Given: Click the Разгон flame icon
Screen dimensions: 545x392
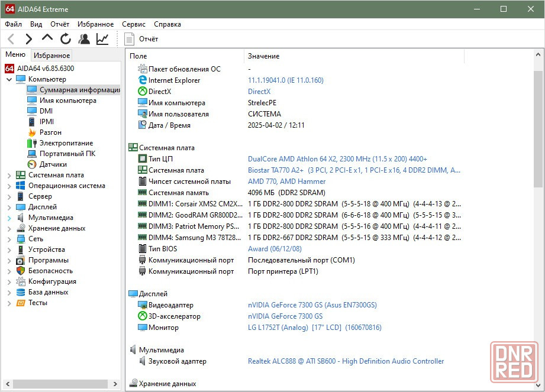Looking at the screenshot, I should 32,132.
